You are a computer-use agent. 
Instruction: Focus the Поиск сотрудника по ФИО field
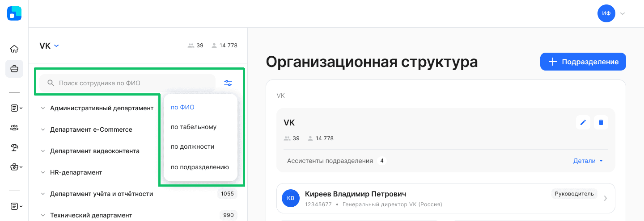pyautogui.click(x=127, y=83)
